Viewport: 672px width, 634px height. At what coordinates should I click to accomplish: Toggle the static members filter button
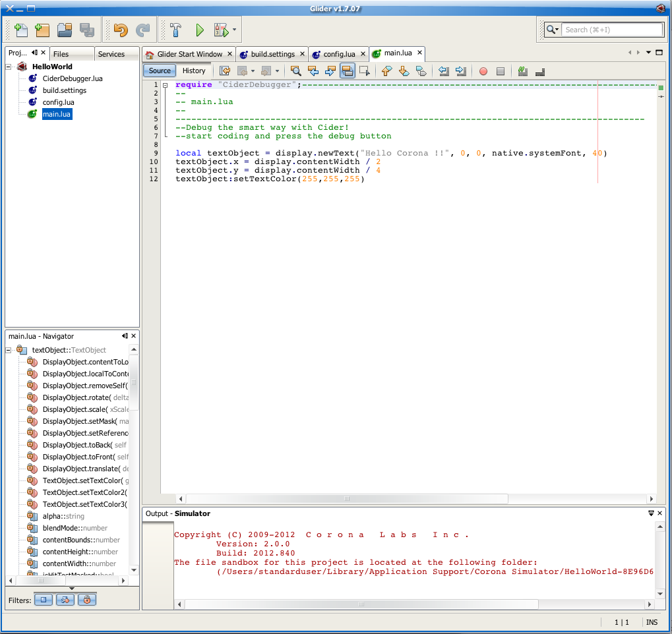click(x=65, y=600)
